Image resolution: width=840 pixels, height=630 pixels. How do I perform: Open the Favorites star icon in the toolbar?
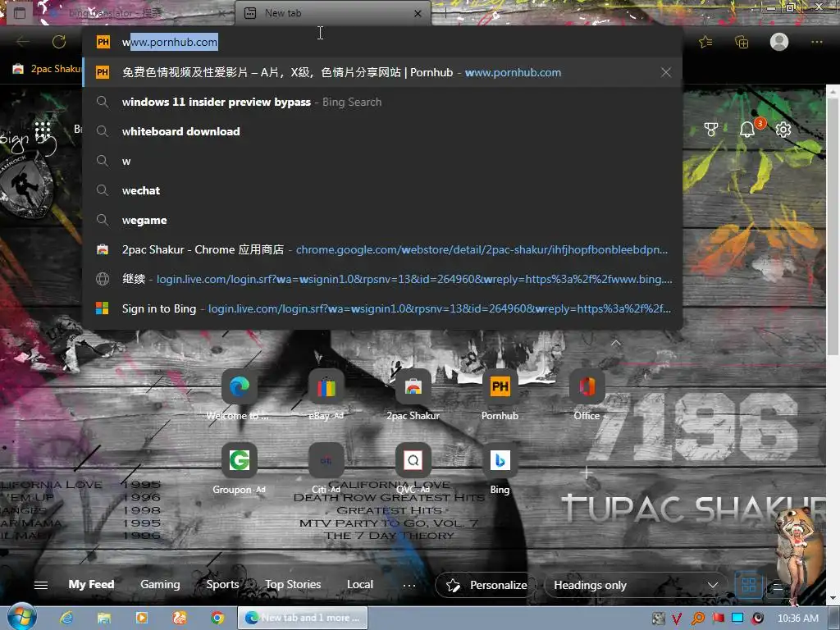pos(705,42)
